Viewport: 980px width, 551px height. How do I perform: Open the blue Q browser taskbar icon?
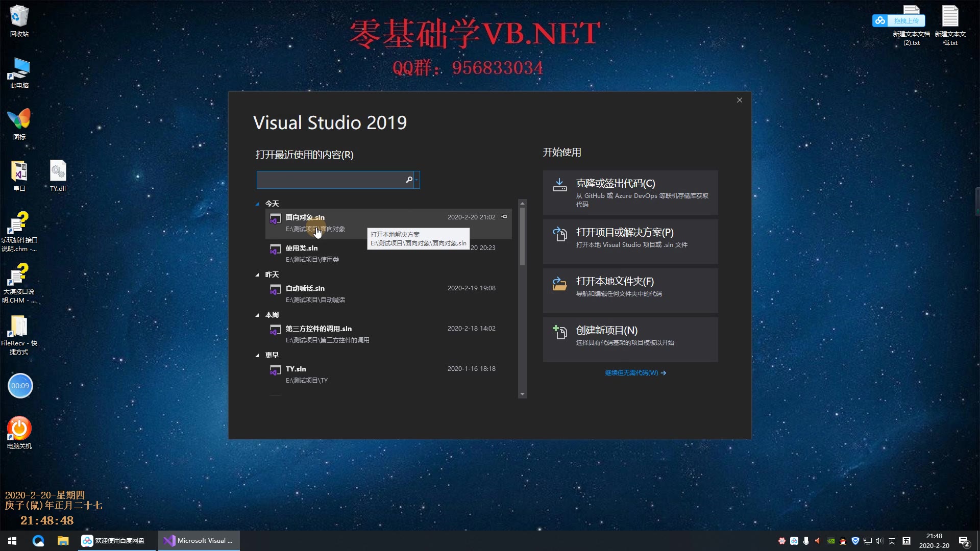pyautogui.click(x=38, y=541)
